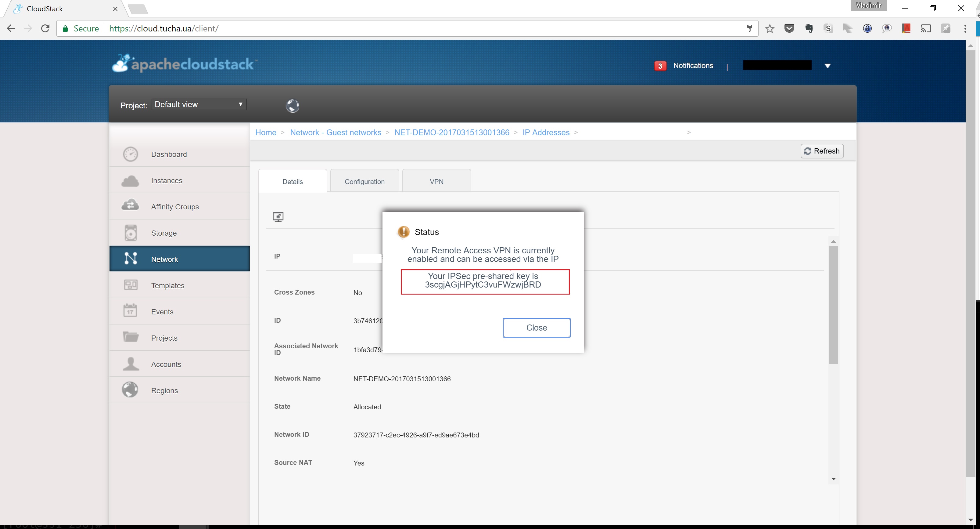Reload the page with the refresh icon

click(45, 29)
